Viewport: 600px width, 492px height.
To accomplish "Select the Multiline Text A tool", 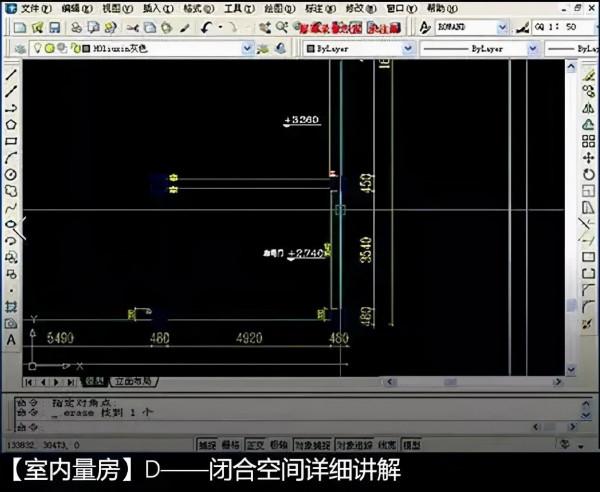I will point(11,340).
